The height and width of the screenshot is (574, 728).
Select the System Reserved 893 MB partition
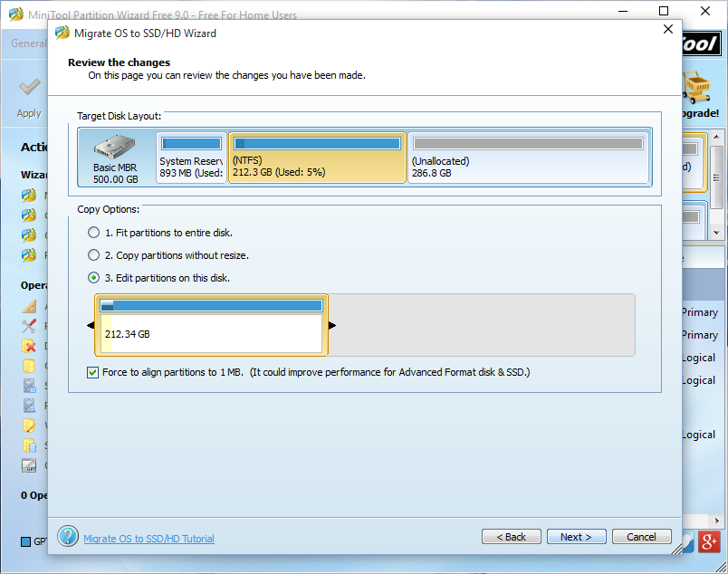(x=191, y=158)
